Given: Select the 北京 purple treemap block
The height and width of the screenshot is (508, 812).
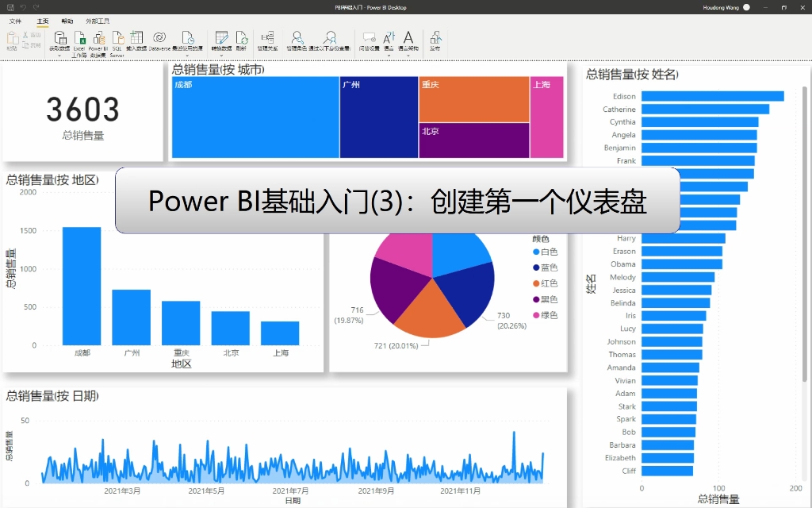Looking at the screenshot, I should 474,140.
